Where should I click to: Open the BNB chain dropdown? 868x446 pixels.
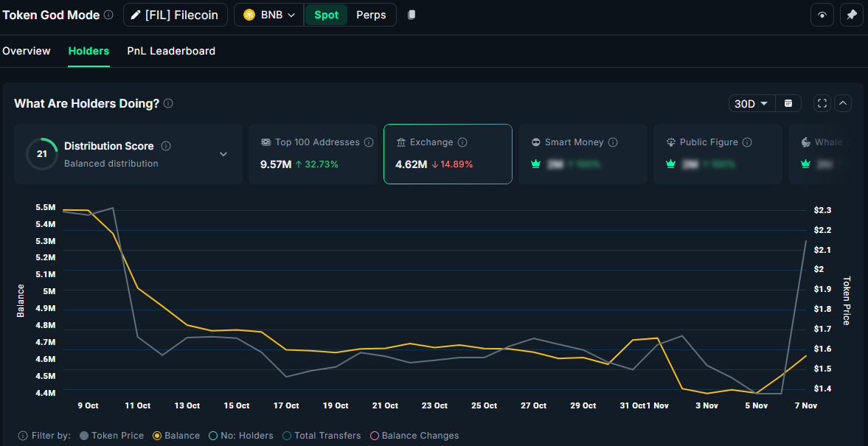click(268, 15)
